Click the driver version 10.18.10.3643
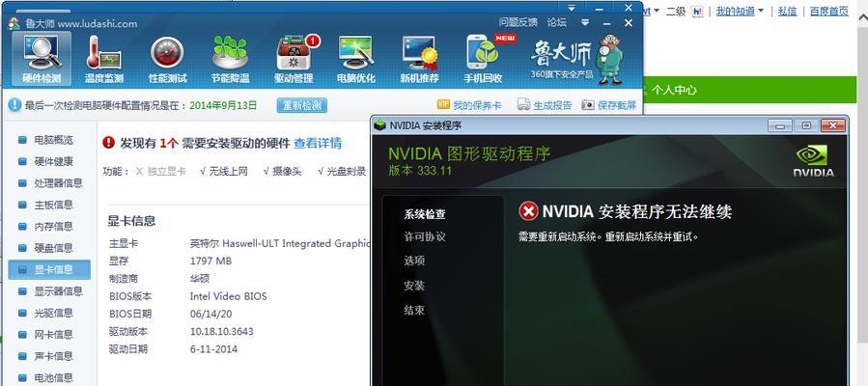Screen dimensions: 868x386 tap(221, 332)
